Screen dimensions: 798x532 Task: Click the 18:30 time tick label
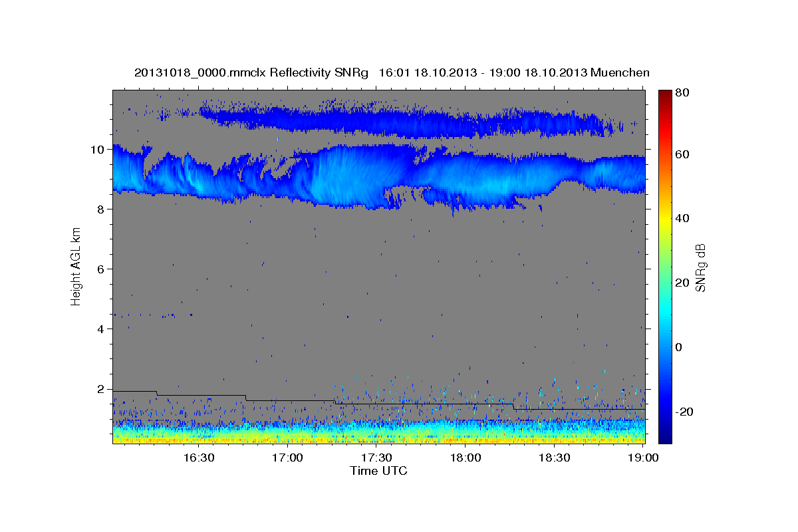[x=554, y=458]
